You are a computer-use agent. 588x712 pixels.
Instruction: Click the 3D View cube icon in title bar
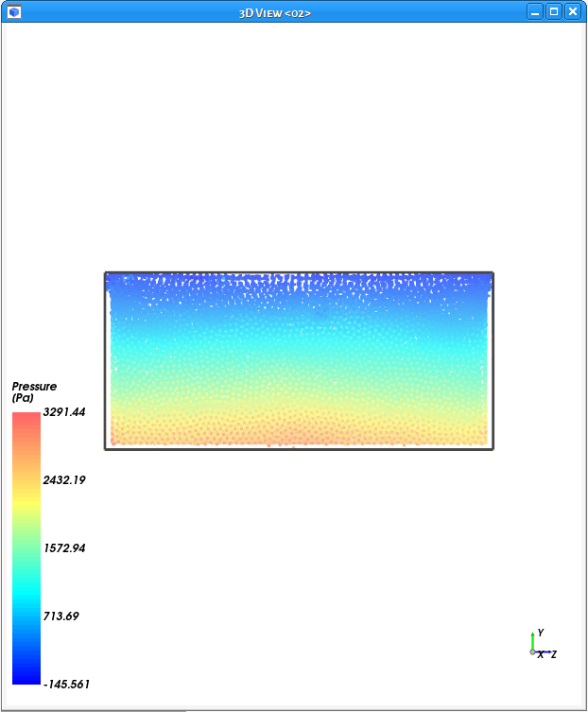coord(14,11)
